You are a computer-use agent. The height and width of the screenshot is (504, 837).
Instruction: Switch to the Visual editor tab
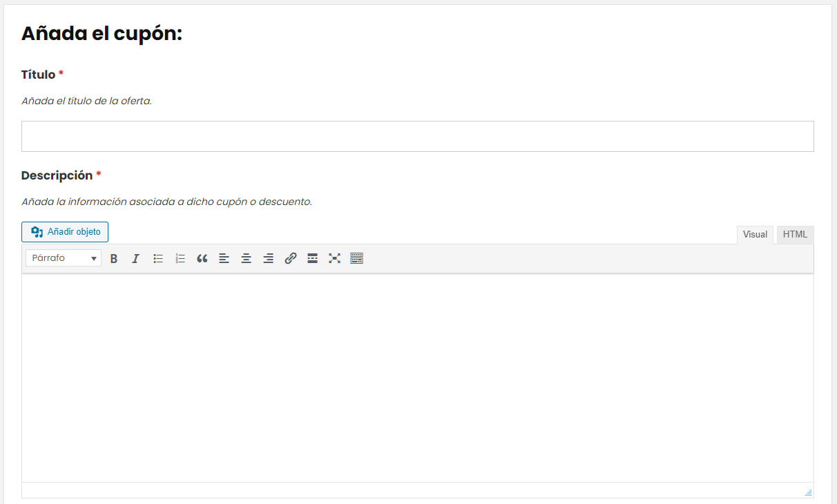(x=755, y=235)
